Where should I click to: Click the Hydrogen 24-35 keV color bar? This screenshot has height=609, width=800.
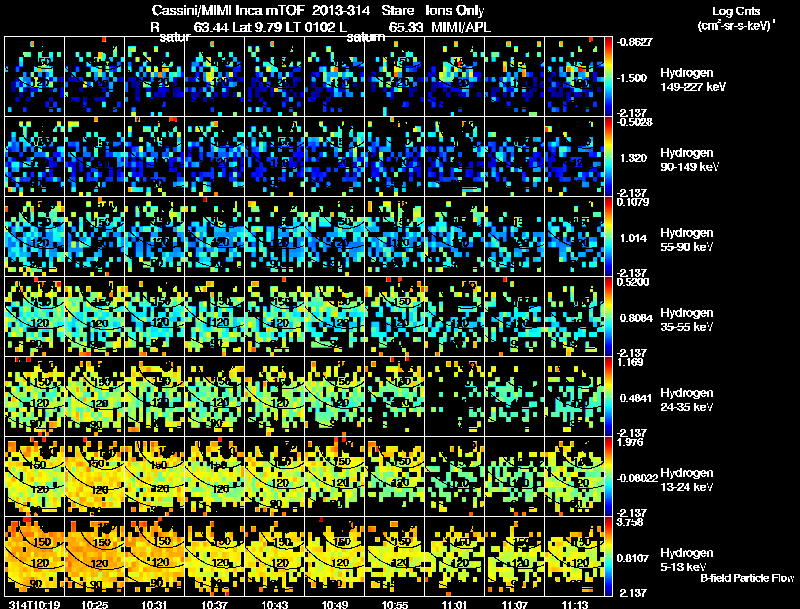[608, 397]
